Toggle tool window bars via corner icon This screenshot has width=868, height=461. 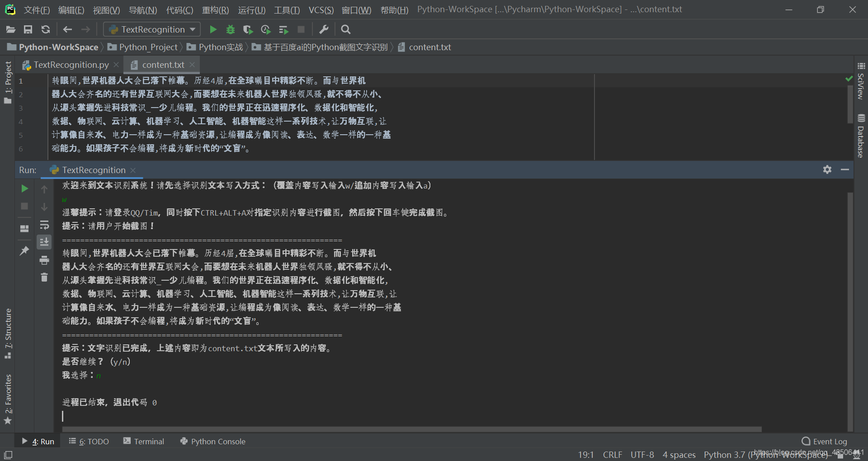(x=8, y=455)
